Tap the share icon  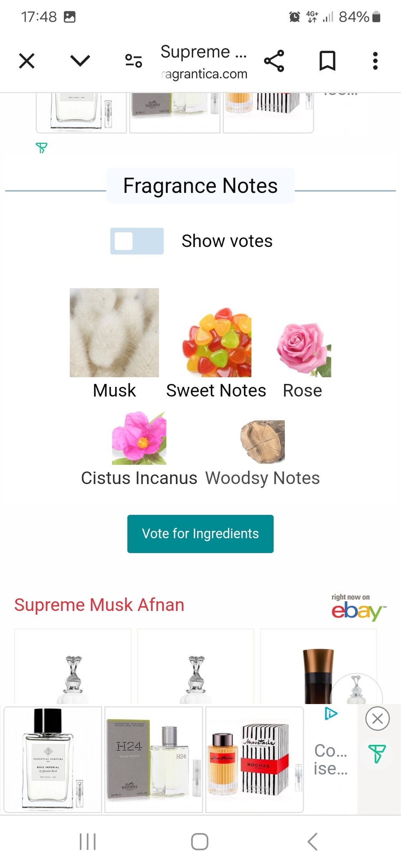click(x=274, y=61)
